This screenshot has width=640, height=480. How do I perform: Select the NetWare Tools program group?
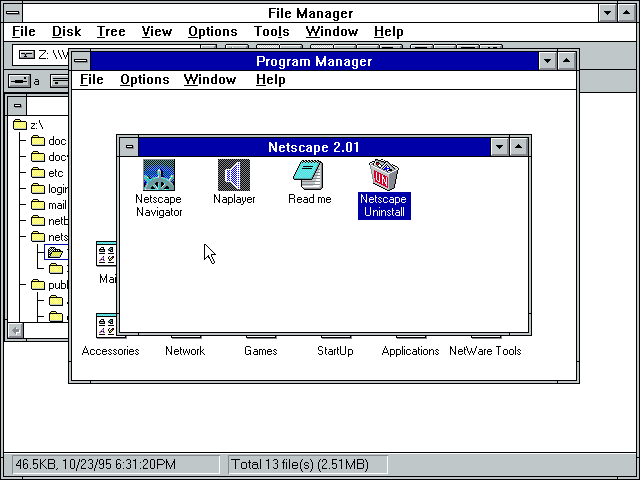coord(485,351)
